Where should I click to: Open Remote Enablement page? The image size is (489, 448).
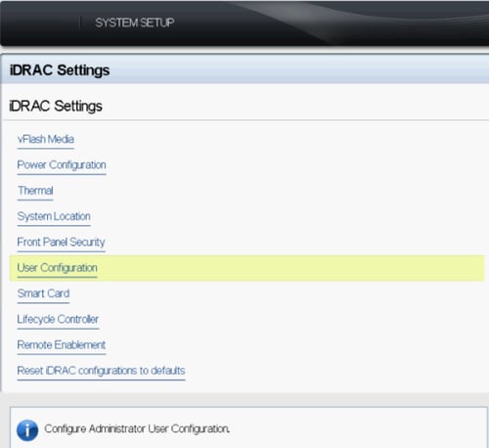[x=62, y=345]
